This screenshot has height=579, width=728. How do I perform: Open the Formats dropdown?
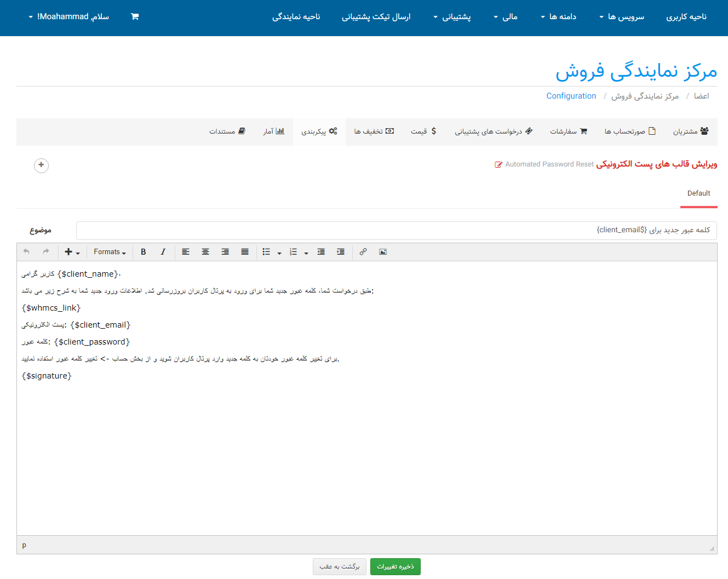(x=110, y=252)
